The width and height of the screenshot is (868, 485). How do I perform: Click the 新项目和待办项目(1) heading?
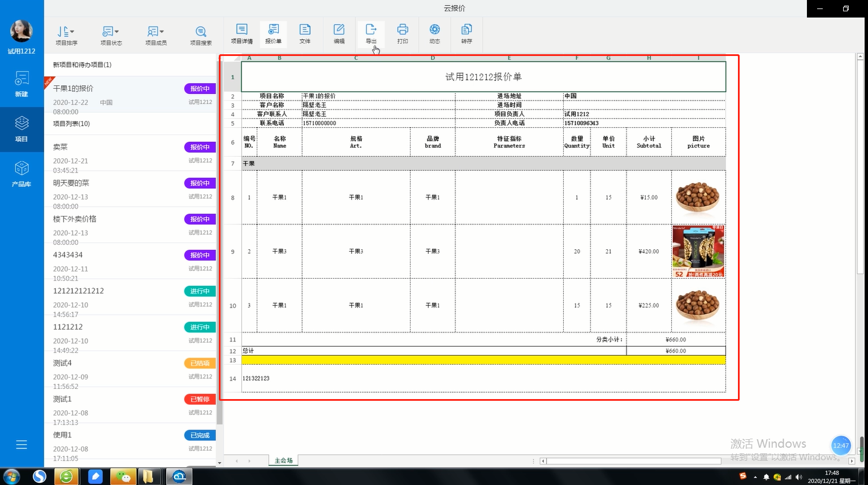pos(82,65)
